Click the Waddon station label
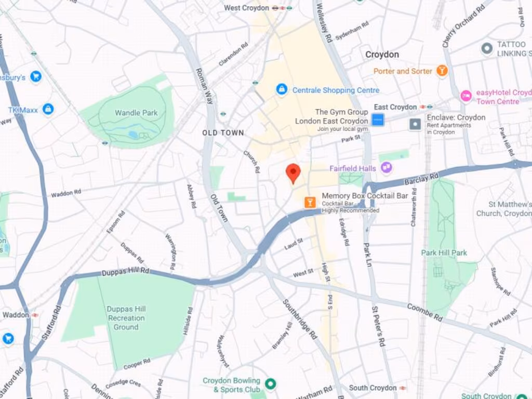 coord(16,315)
